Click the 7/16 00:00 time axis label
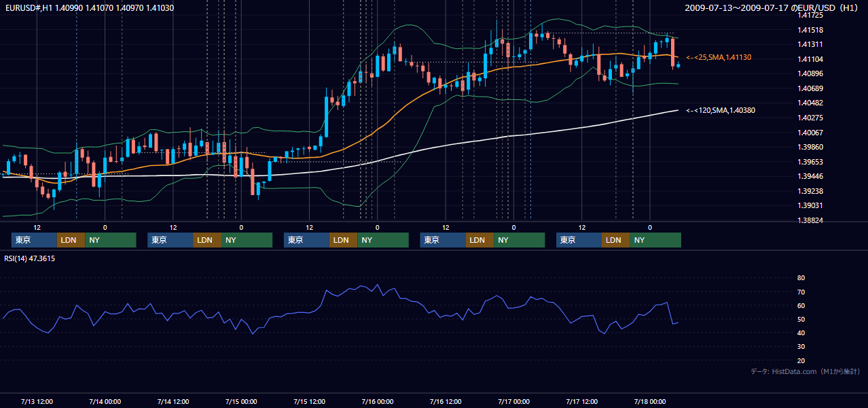 (x=377, y=401)
